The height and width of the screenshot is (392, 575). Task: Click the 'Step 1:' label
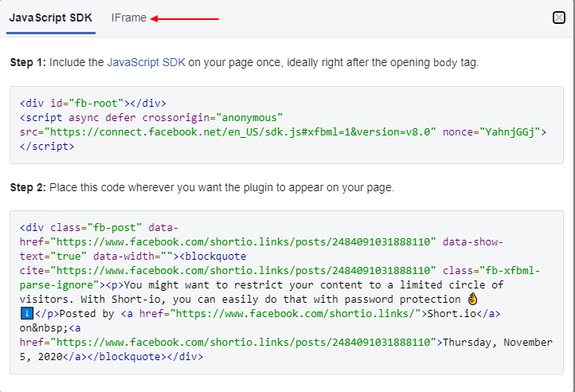tap(28, 62)
